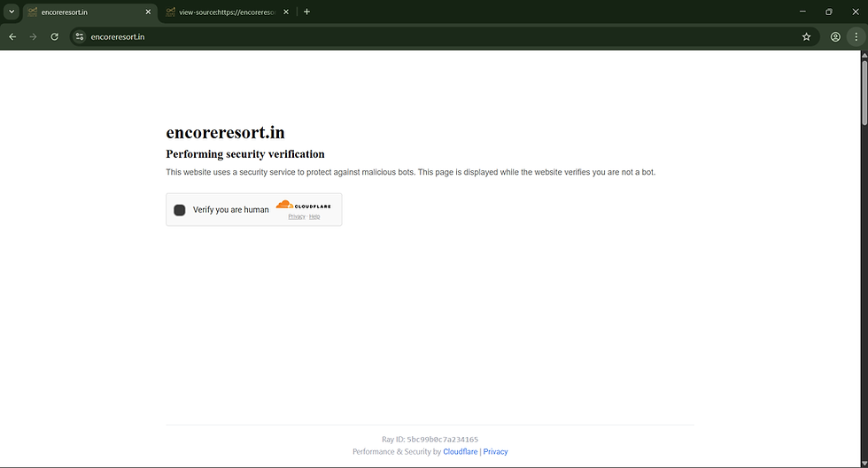This screenshot has height=468, width=868.
Task: Restore down the Chrome window
Action: [x=829, y=12]
